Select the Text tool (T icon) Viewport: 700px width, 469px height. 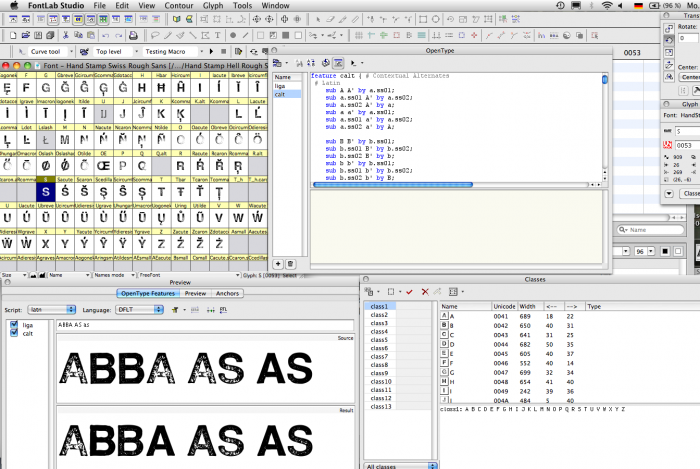coord(218,35)
